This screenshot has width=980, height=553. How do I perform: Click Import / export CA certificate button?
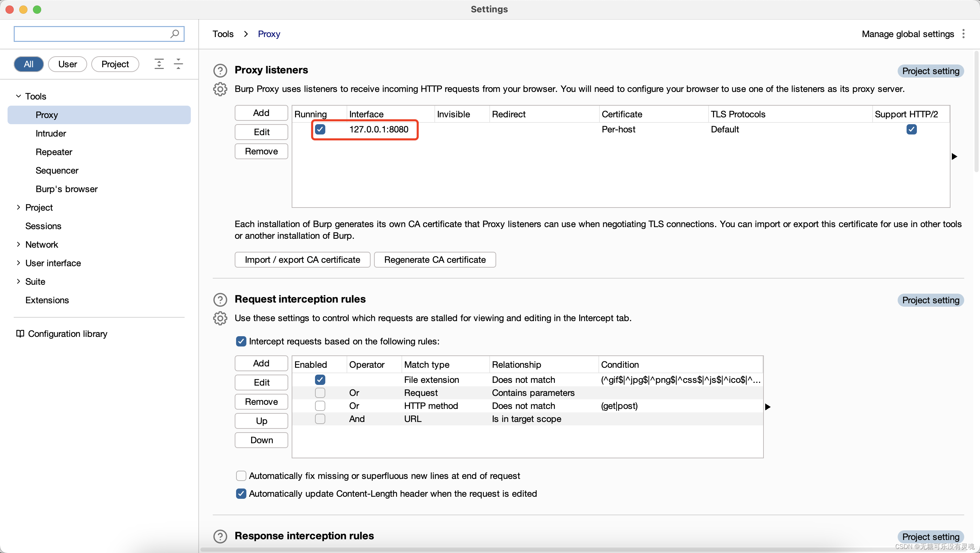click(302, 260)
